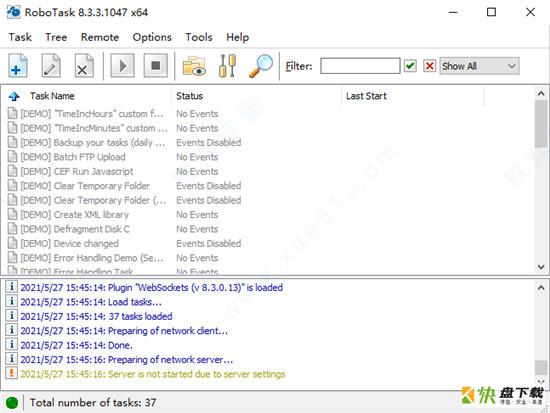The image size is (550, 413).
Task: Click the Server is not started warning entry
Action: click(x=153, y=374)
